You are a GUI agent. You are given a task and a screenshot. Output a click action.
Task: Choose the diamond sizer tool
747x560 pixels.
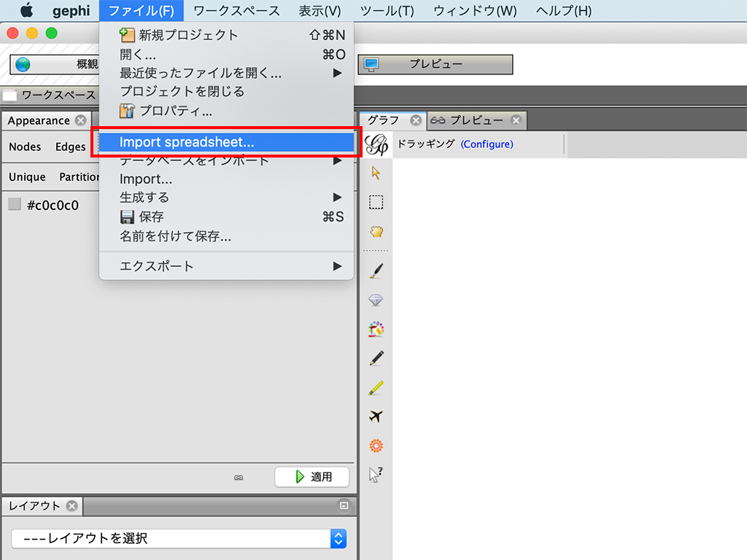376,300
